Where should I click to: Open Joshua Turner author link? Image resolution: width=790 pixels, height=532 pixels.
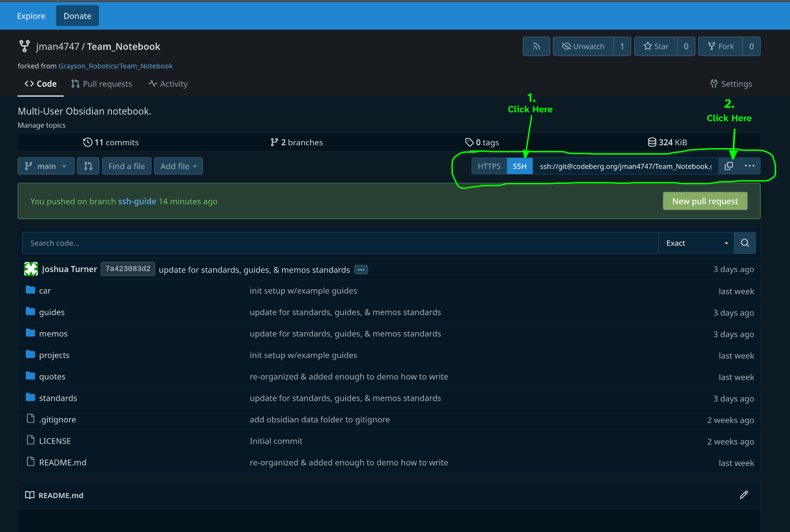tap(69, 269)
